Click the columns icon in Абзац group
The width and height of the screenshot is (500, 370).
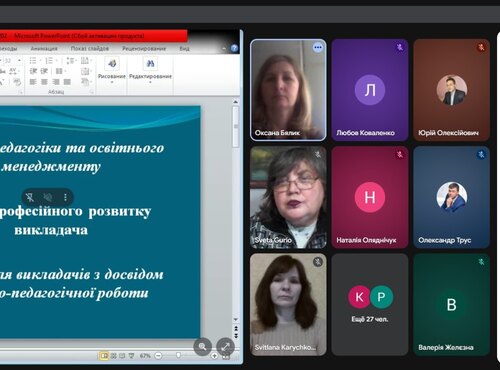[x=59, y=71]
